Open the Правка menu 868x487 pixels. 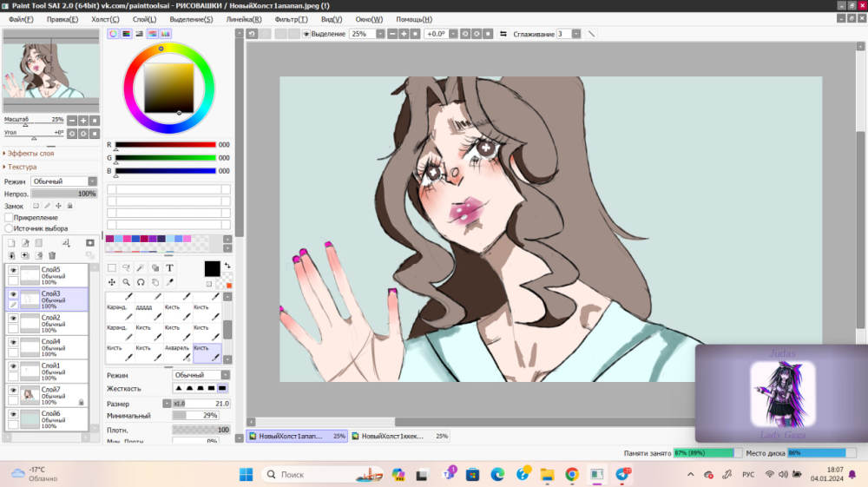[x=62, y=19]
